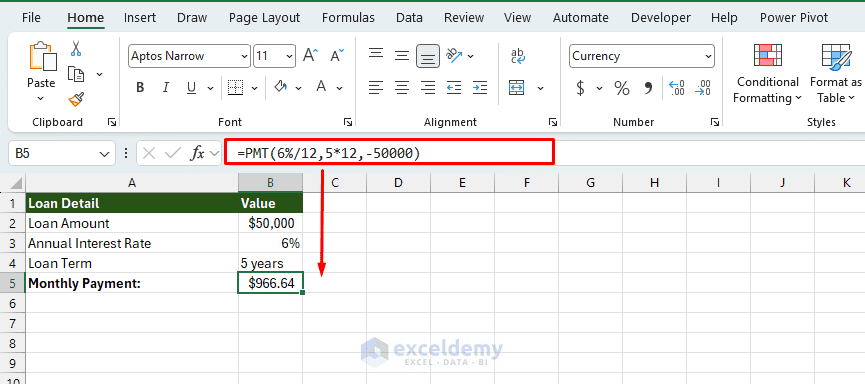Toggle Underline formatting
Image resolution: width=865 pixels, height=384 pixels.
tap(191, 87)
